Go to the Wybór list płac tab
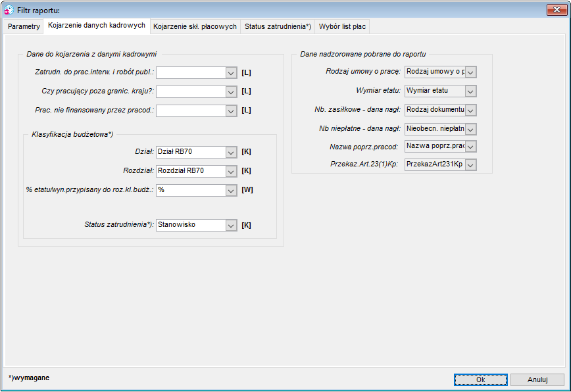Viewport: 571px width, 392px height. [x=342, y=26]
